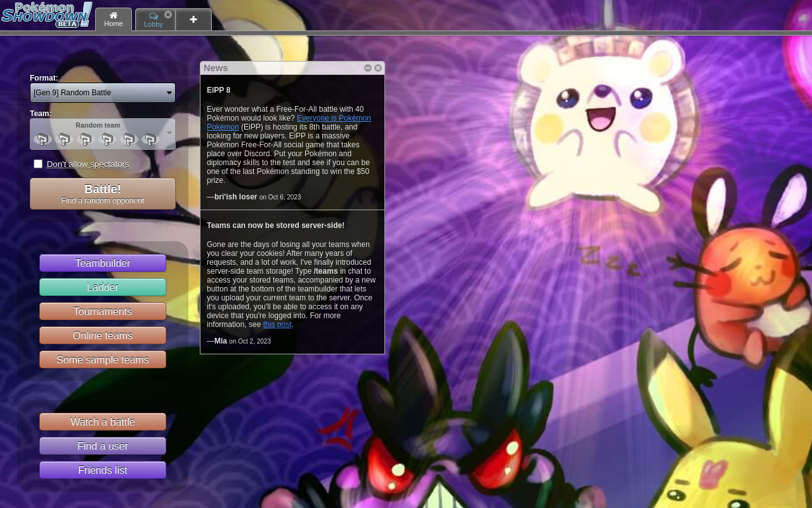This screenshot has height=508, width=812.
Task: Open Tournaments
Action: point(103,312)
